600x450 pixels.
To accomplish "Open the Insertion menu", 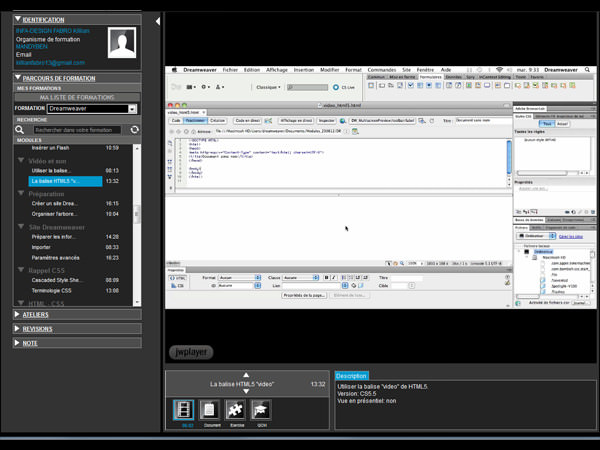I will 304,70.
